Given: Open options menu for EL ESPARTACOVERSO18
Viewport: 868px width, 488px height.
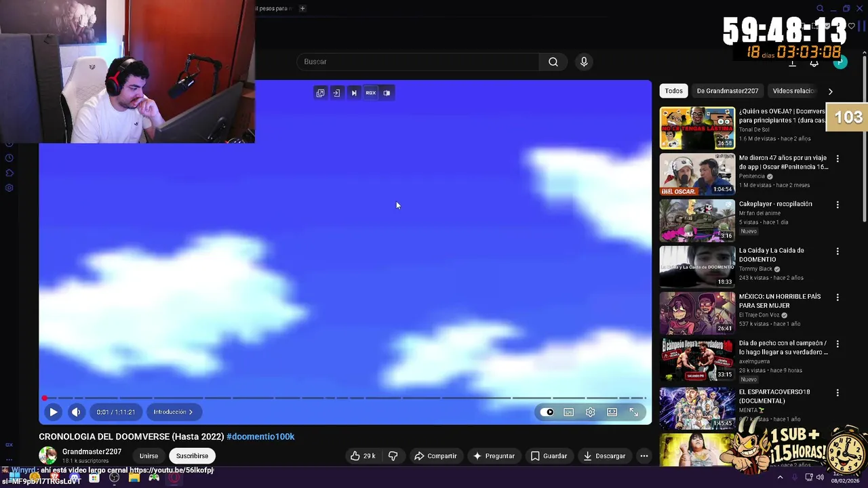Looking at the screenshot, I should pyautogui.click(x=837, y=392).
